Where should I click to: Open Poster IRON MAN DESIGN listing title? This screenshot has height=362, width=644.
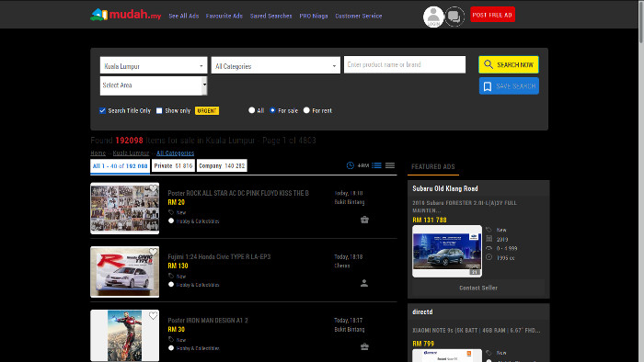208,320
